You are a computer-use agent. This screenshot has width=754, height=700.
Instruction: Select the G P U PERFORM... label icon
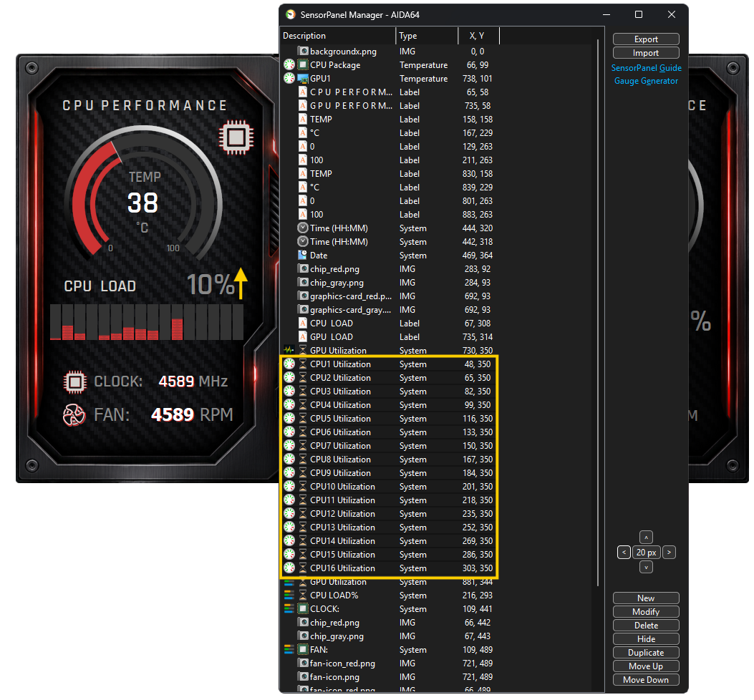click(303, 105)
